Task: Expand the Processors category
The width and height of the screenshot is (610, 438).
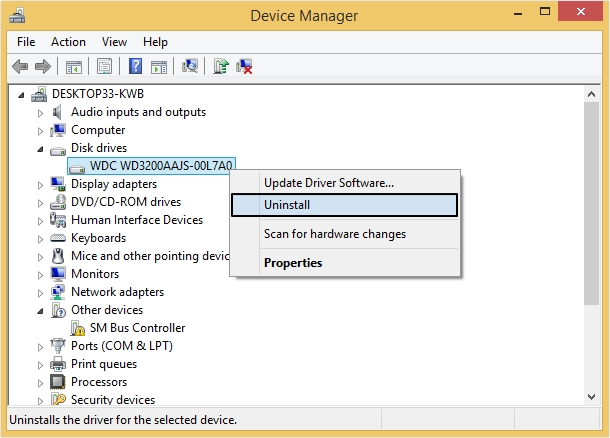Action: [x=40, y=383]
